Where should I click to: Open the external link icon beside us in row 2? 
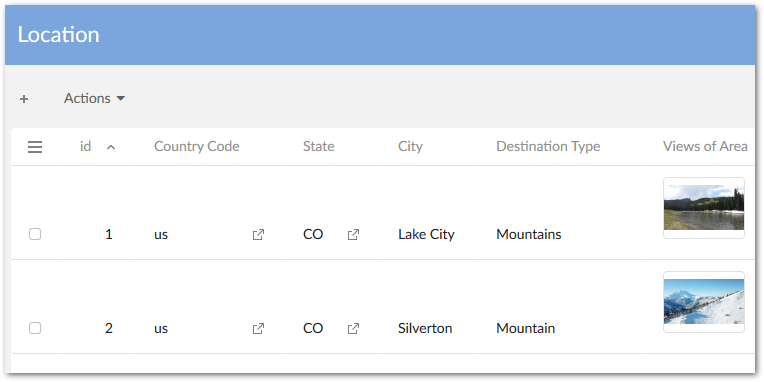point(258,328)
